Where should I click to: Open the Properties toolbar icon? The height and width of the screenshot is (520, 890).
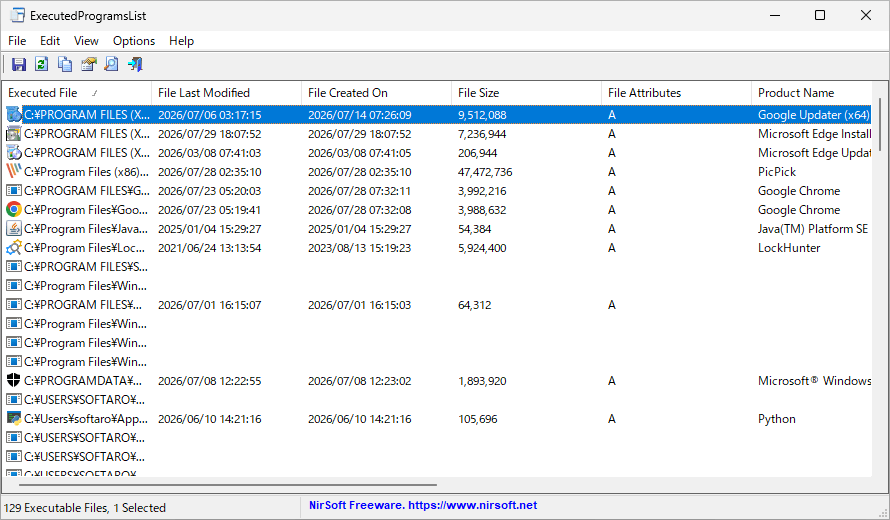point(89,64)
